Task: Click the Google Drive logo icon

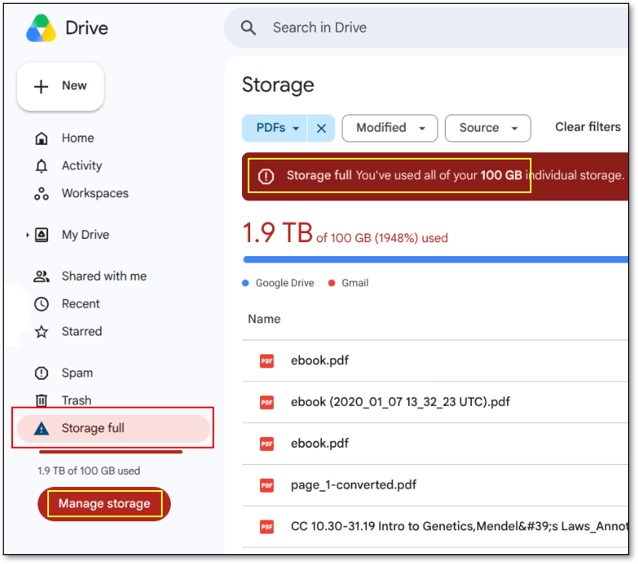Action: pyautogui.click(x=41, y=28)
